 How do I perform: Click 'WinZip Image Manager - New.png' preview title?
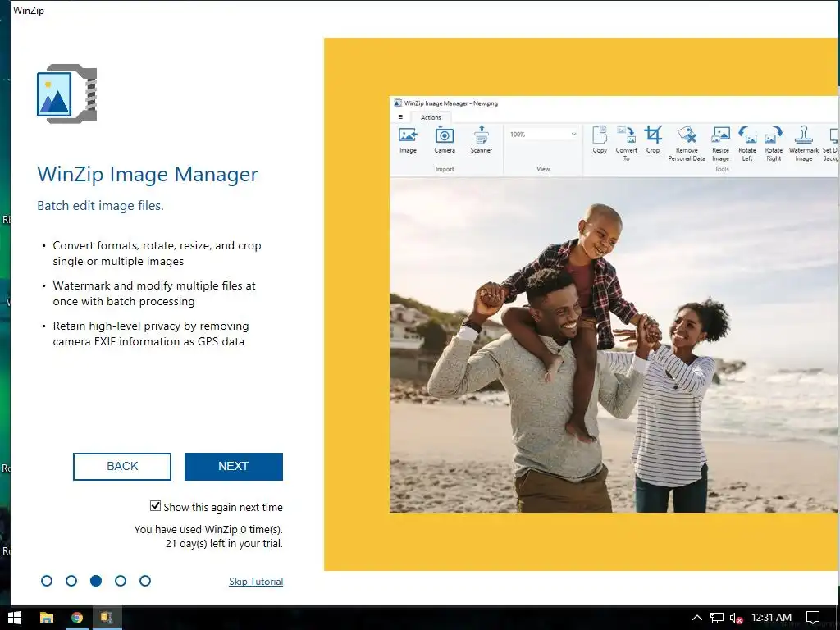[451, 103]
